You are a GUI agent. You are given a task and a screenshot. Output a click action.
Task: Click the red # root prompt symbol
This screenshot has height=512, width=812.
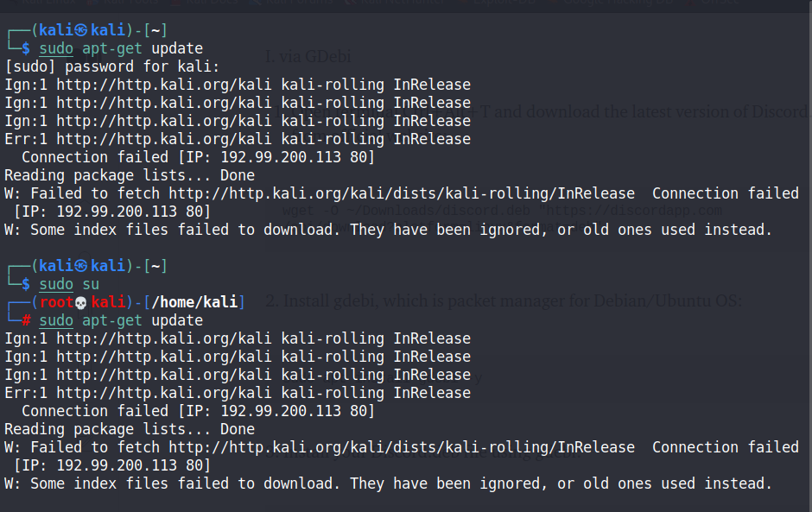(27, 320)
